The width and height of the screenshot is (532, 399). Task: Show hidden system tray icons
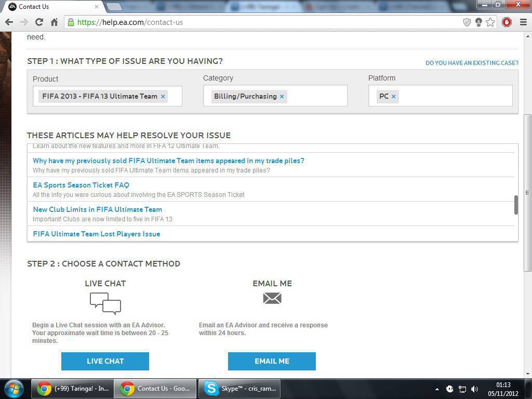tap(437, 389)
